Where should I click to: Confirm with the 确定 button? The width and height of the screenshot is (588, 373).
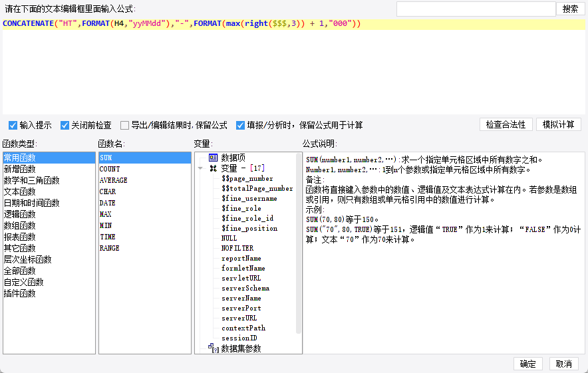[x=527, y=364]
